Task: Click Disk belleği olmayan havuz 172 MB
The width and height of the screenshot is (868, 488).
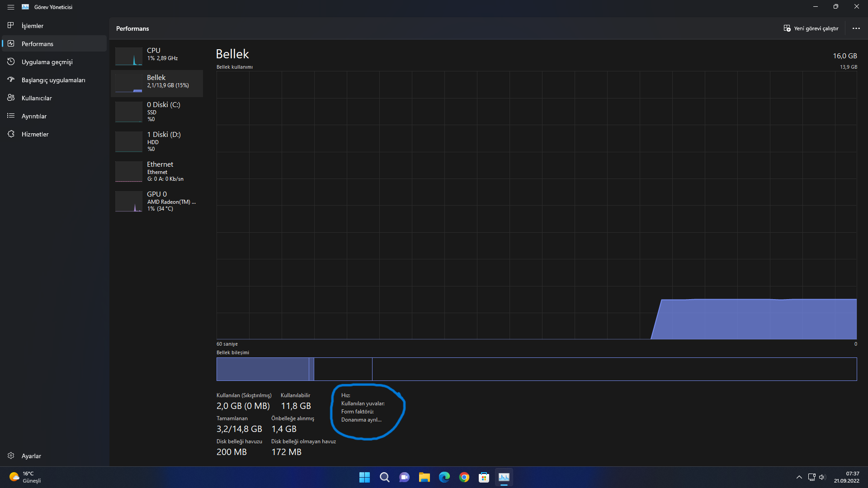Action: [286, 452]
